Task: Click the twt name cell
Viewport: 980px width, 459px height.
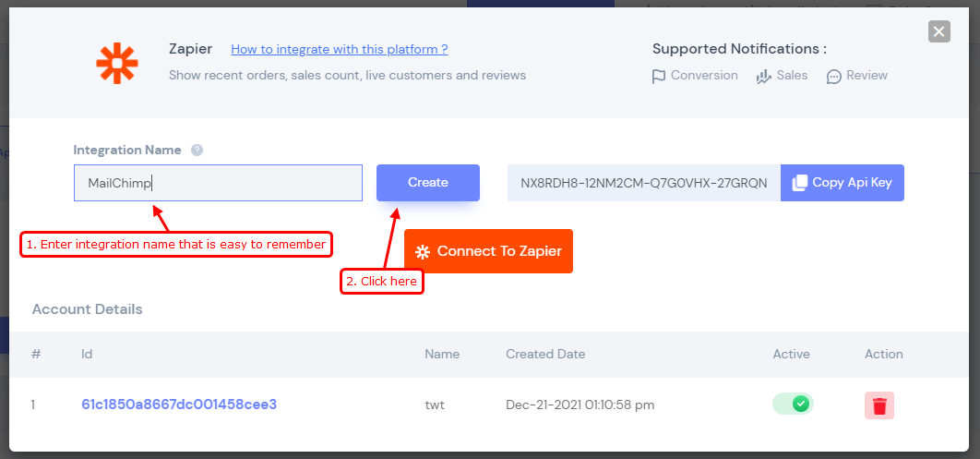Action: pyautogui.click(x=435, y=405)
